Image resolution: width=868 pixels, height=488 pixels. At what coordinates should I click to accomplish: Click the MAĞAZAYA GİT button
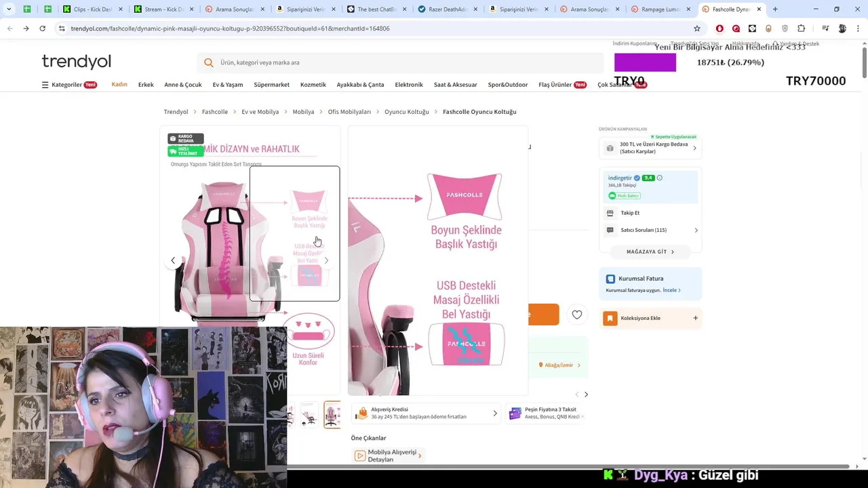click(650, 251)
